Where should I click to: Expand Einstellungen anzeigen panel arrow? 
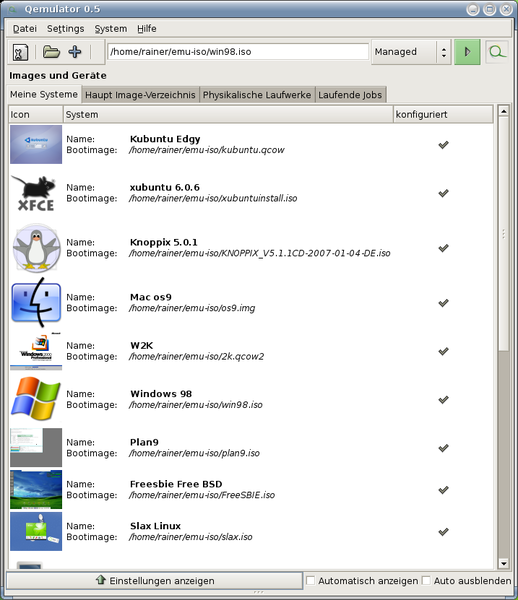coord(101,580)
